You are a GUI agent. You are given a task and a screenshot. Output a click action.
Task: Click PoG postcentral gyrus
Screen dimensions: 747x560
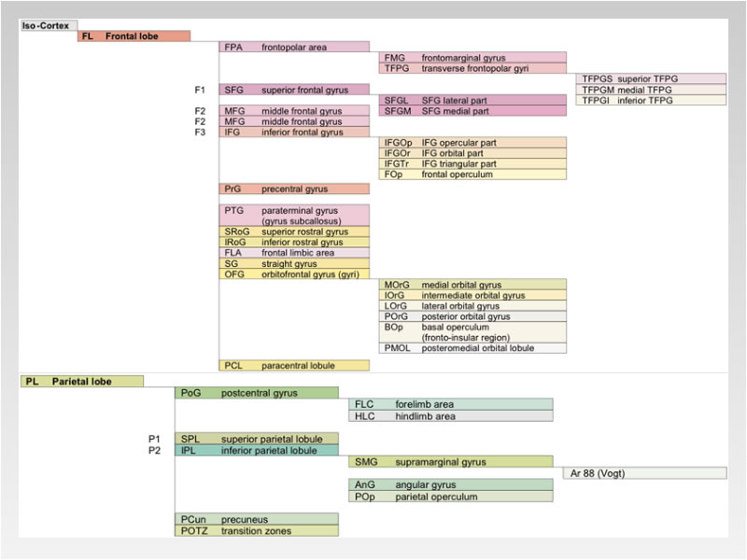(x=257, y=393)
